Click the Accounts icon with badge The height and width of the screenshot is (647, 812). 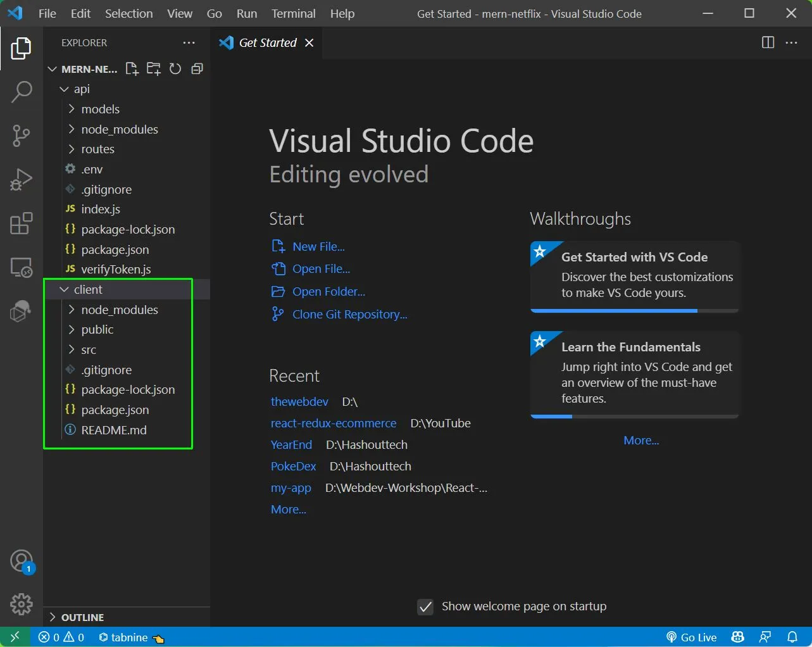(22, 562)
